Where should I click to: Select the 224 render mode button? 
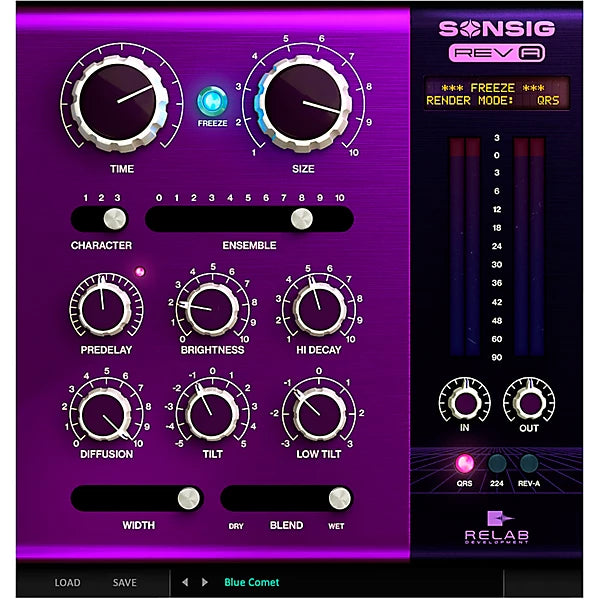(497, 464)
